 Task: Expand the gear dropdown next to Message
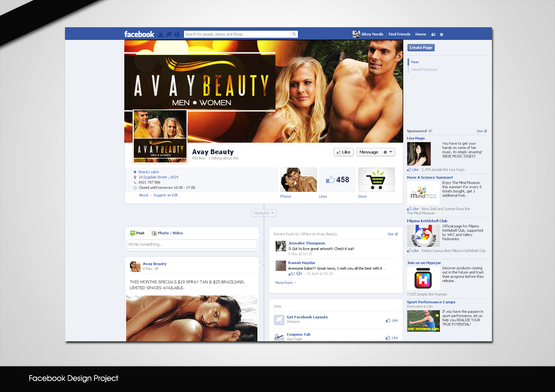[387, 152]
